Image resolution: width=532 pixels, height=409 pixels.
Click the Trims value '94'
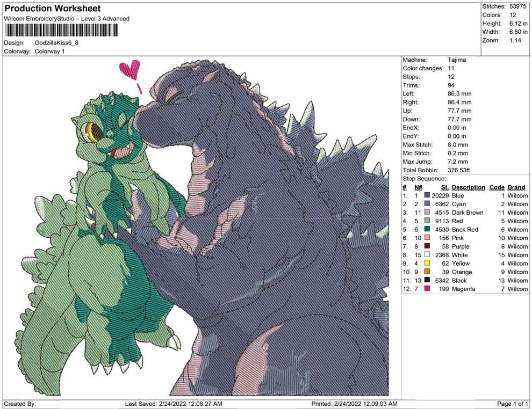pos(451,85)
